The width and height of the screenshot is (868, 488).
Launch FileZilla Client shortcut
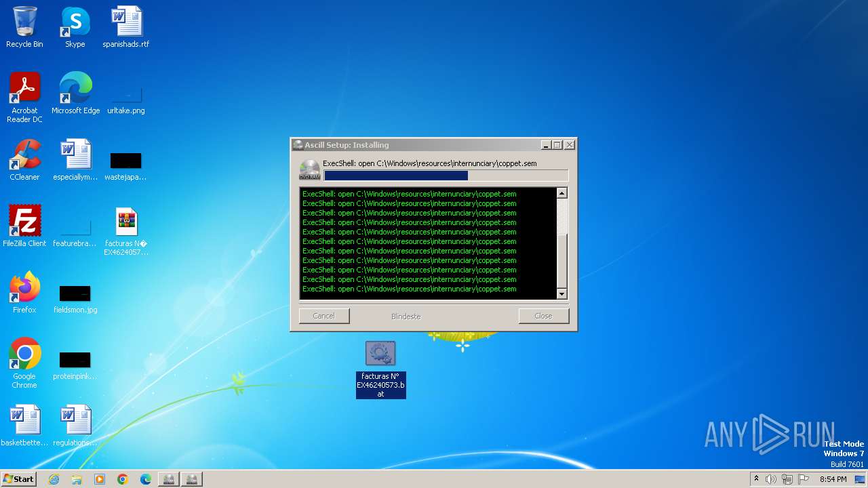[x=24, y=226]
